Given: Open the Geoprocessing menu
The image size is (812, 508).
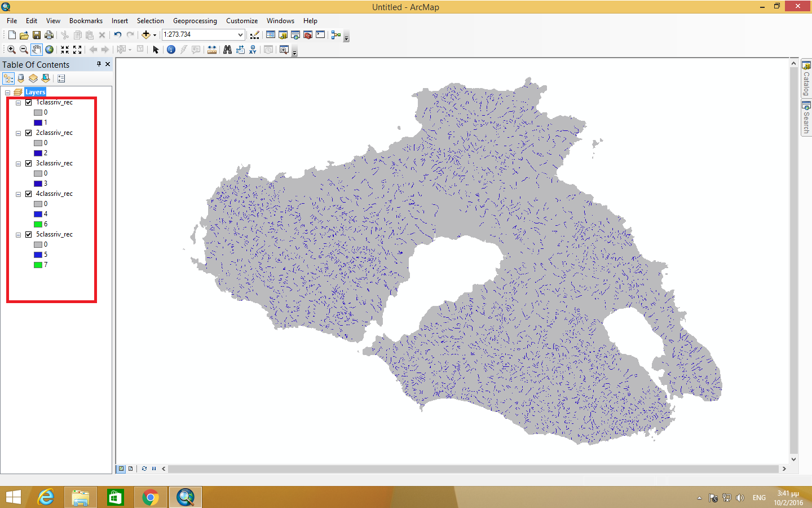Looking at the screenshot, I should pyautogui.click(x=195, y=21).
